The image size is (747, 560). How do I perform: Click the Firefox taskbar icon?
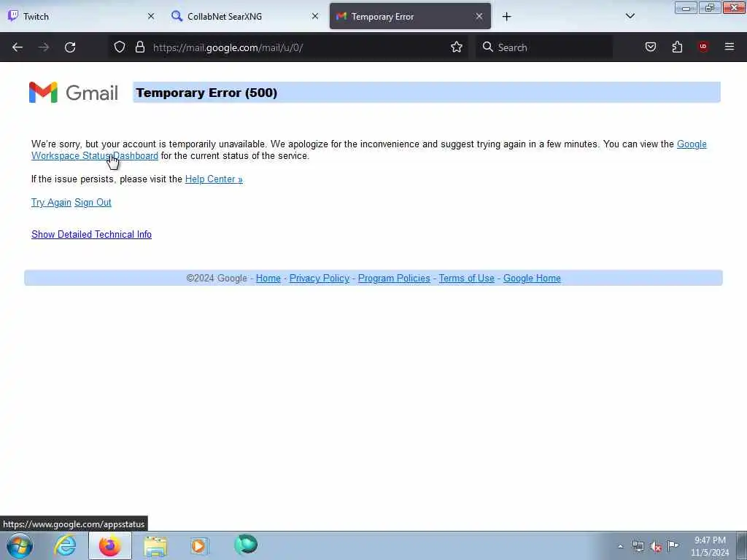tap(109, 545)
